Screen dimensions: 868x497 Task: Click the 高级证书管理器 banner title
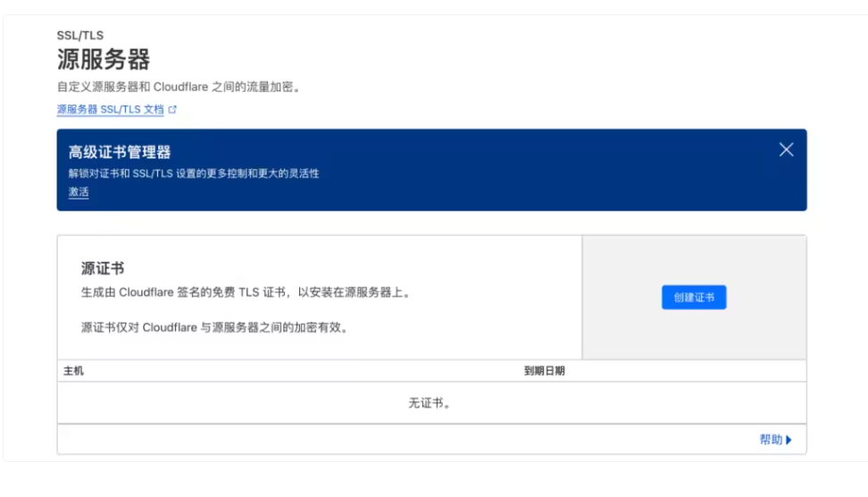(x=120, y=152)
